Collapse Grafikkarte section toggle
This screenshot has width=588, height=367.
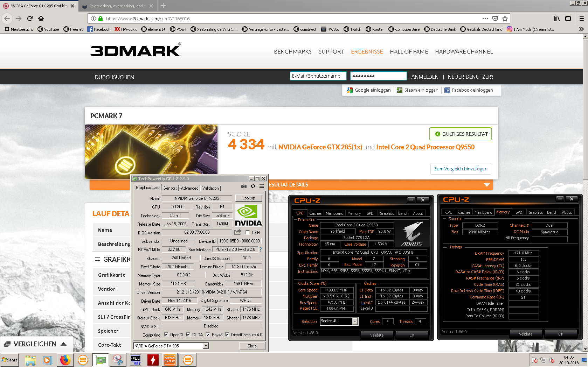pos(97,259)
